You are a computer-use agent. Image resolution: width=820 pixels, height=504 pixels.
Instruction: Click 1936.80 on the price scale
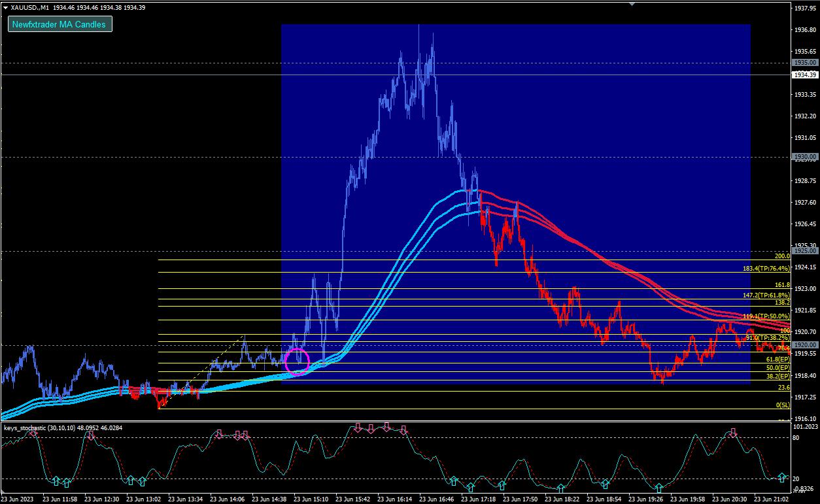805,30
